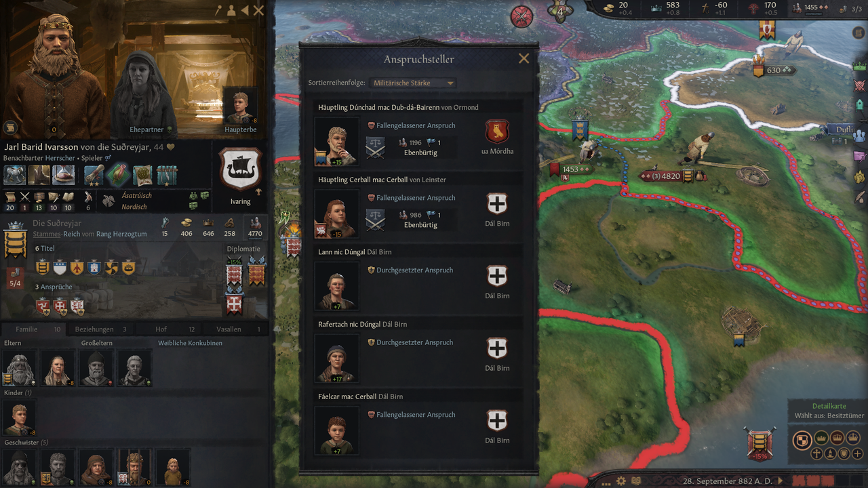Enable the green crown county map mode
The image size is (868, 488).
pos(821,438)
